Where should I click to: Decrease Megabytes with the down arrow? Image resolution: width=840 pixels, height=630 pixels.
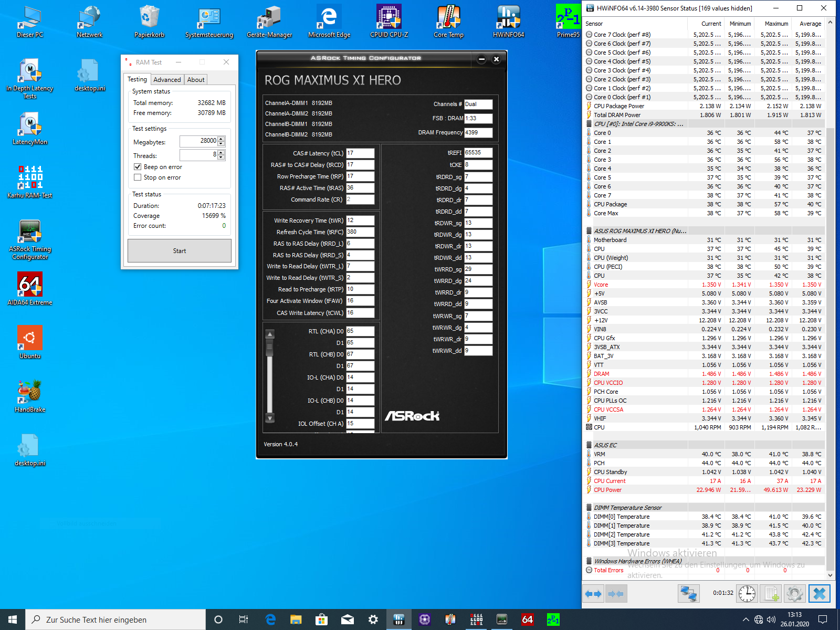coord(221,144)
